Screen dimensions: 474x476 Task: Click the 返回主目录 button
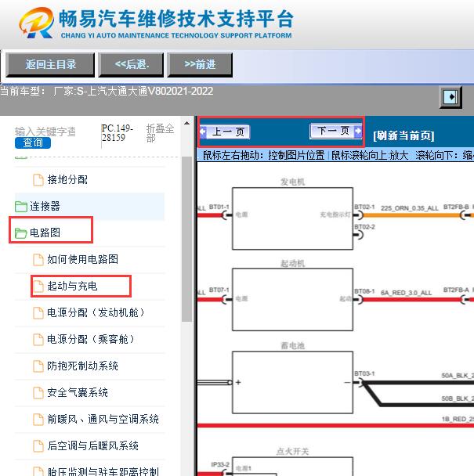[x=50, y=64]
